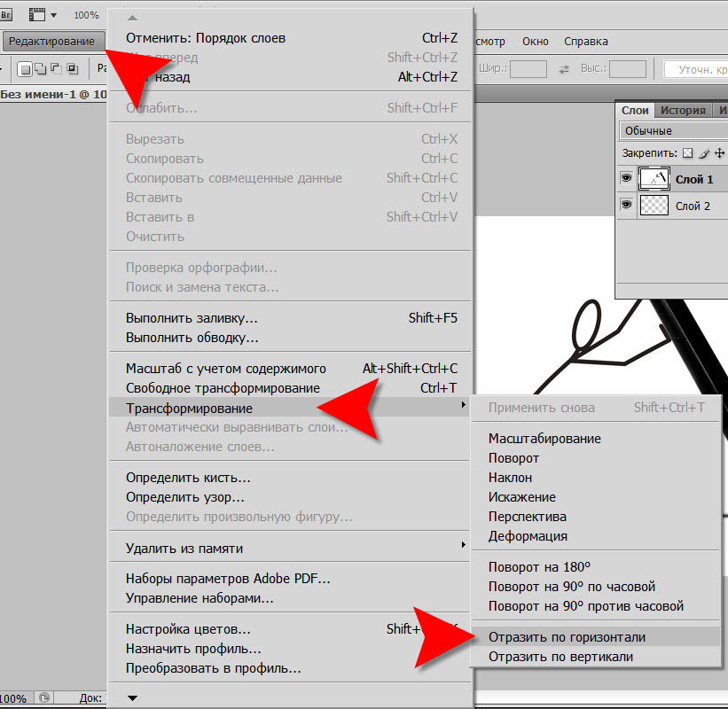The image size is (728, 709).
Task: Choose Выполнить обводку…
Action: 291,338
